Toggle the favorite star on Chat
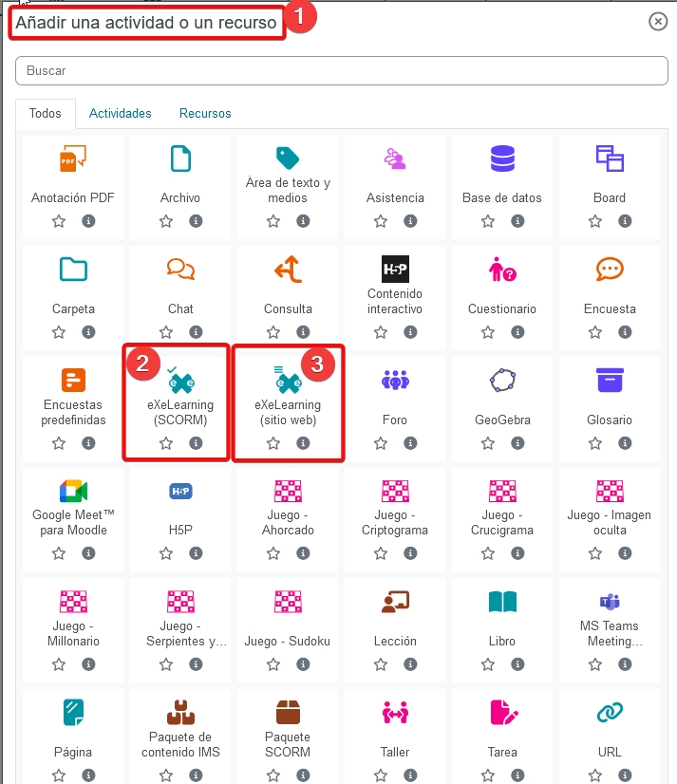 click(165, 332)
